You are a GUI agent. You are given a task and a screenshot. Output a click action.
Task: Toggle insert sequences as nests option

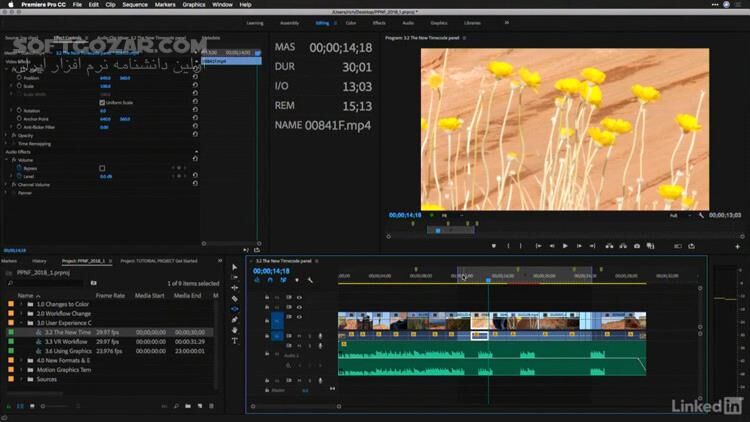click(257, 280)
